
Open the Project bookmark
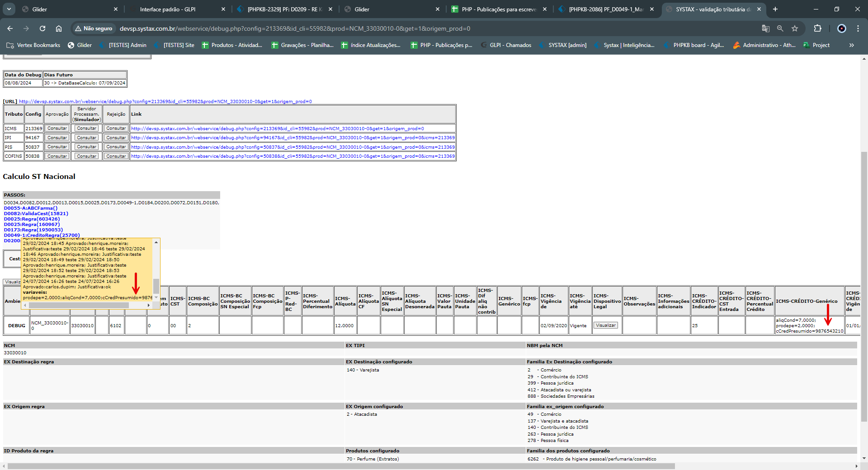pyautogui.click(x=816, y=45)
